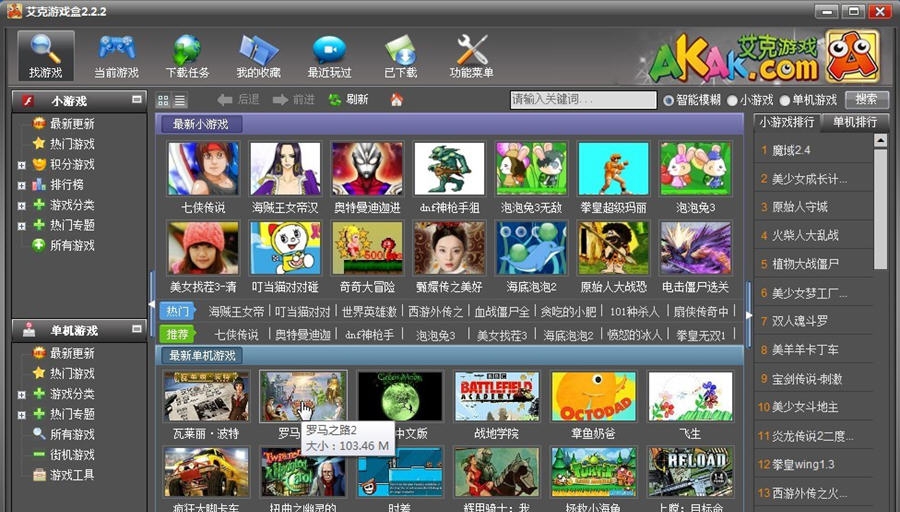Click 泡泡兔3 in 推荐 row
The image size is (900, 512).
click(x=435, y=335)
